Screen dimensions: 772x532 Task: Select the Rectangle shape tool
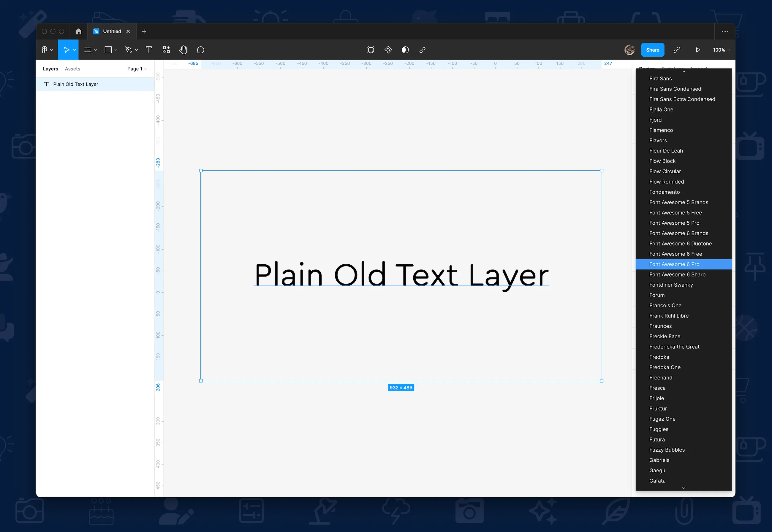click(108, 50)
